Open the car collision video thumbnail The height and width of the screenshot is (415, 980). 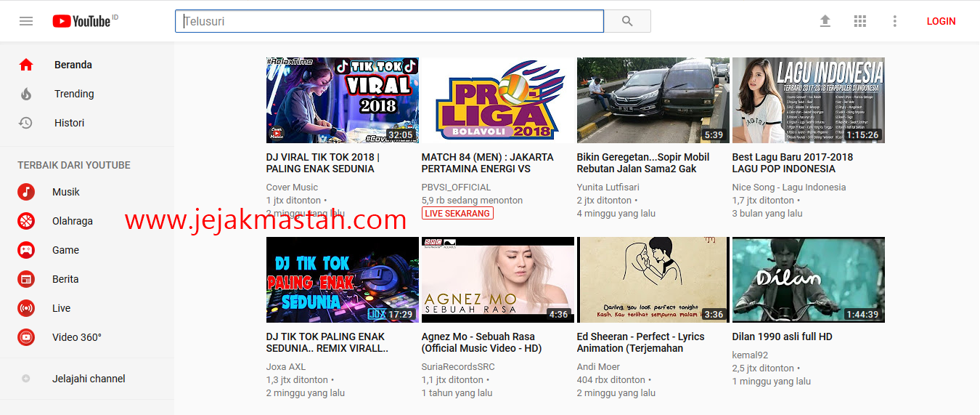pyautogui.click(x=653, y=100)
